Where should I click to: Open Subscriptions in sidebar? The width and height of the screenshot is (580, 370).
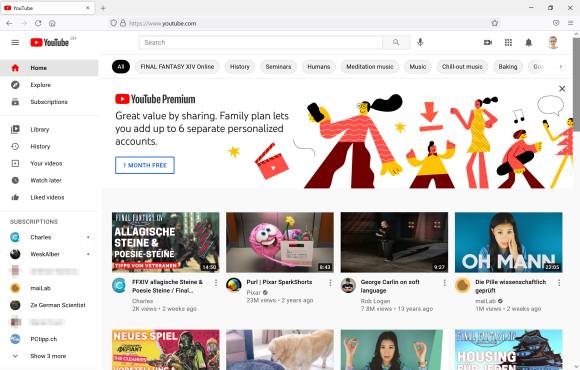49,102
